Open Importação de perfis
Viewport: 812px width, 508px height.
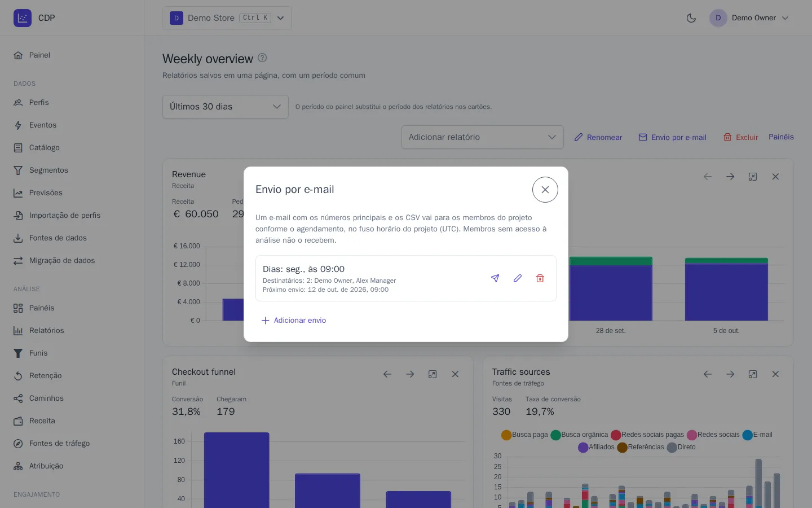(72, 215)
